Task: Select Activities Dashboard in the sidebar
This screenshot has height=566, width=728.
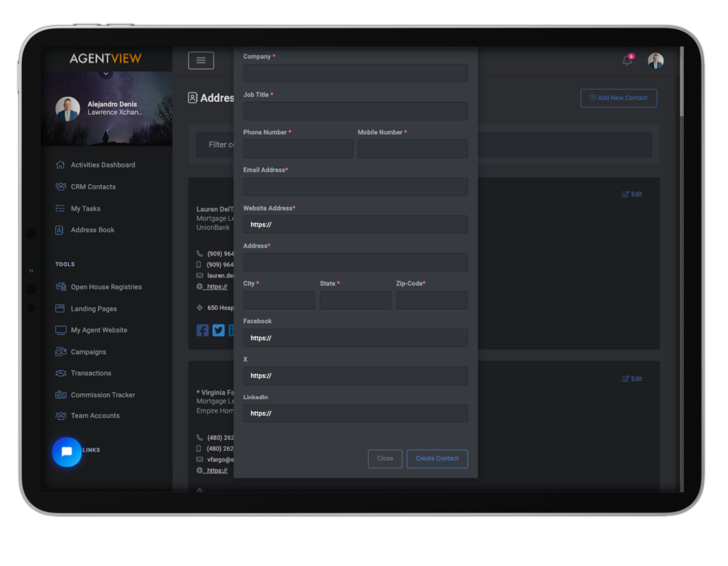Action: pos(60,165)
